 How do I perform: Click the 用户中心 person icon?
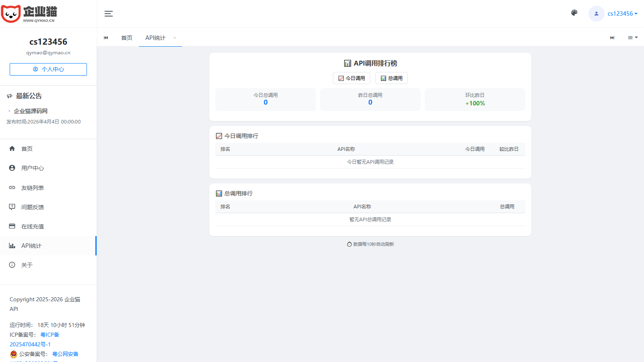pos(12,168)
